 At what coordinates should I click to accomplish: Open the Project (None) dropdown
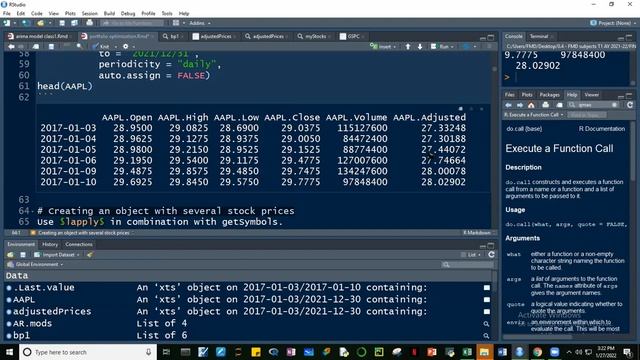coord(613,23)
